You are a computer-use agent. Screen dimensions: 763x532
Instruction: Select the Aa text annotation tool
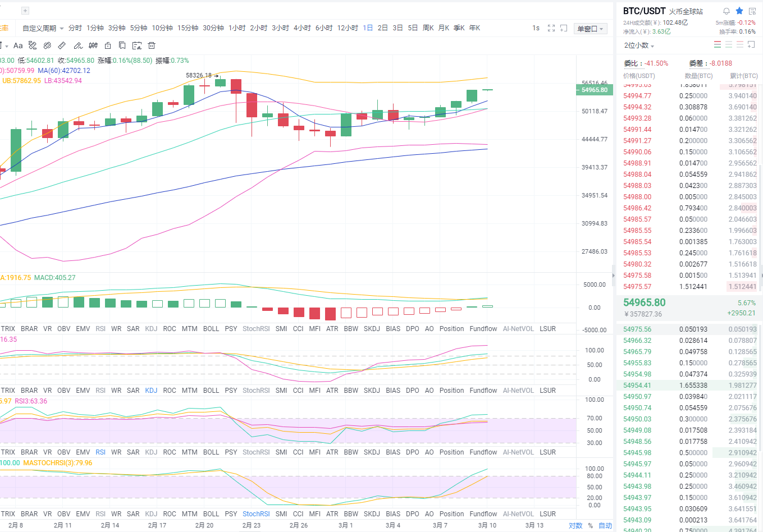point(18,45)
